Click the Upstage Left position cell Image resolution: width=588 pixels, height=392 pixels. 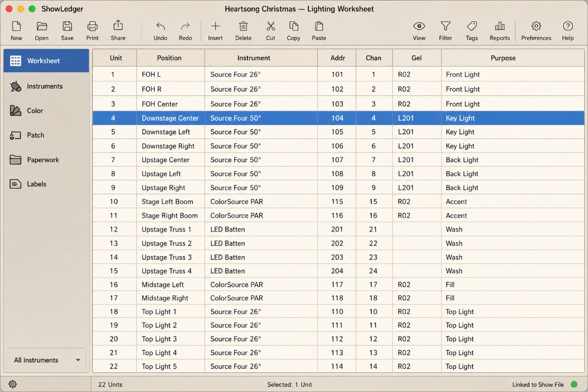click(171, 174)
